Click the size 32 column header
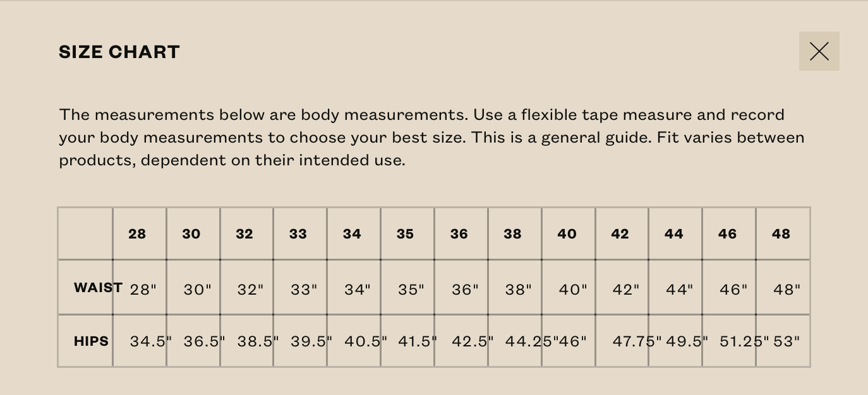Screen dimensions: 868x395 click(x=244, y=234)
